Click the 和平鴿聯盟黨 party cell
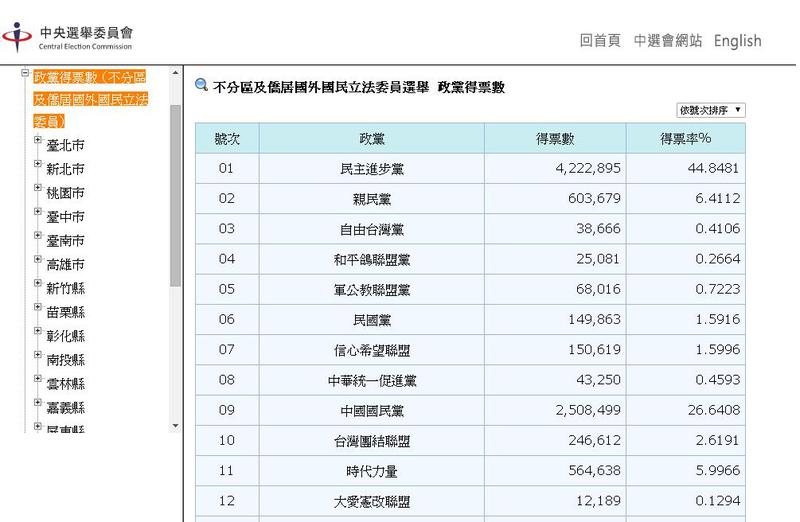This screenshot has height=522, width=800. click(371, 259)
